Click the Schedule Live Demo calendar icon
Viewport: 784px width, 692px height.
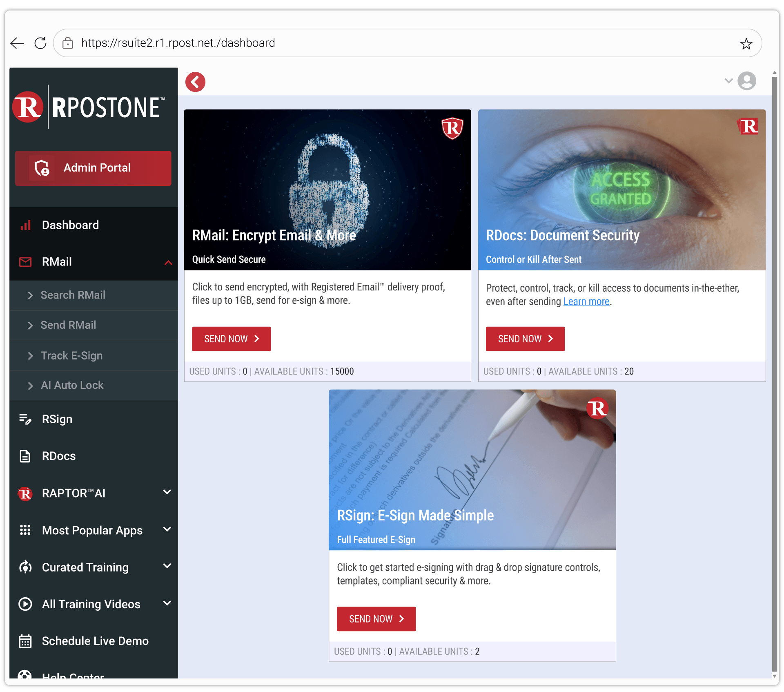pos(25,641)
